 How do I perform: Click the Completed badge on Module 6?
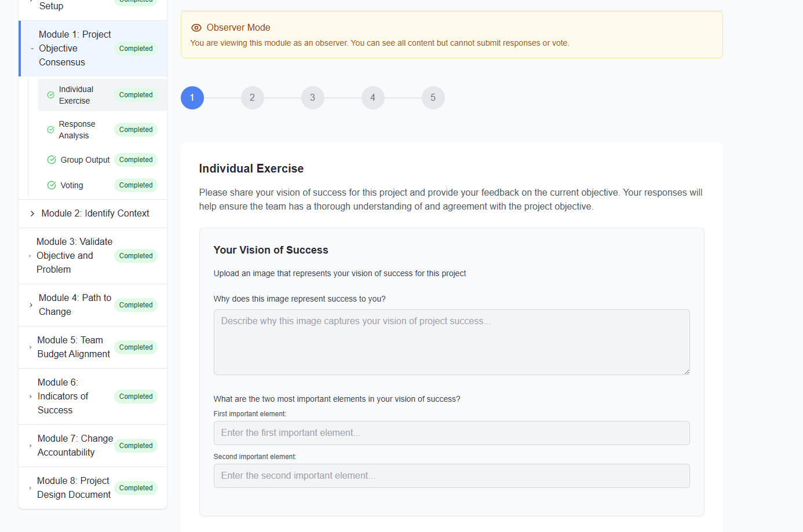pos(135,396)
